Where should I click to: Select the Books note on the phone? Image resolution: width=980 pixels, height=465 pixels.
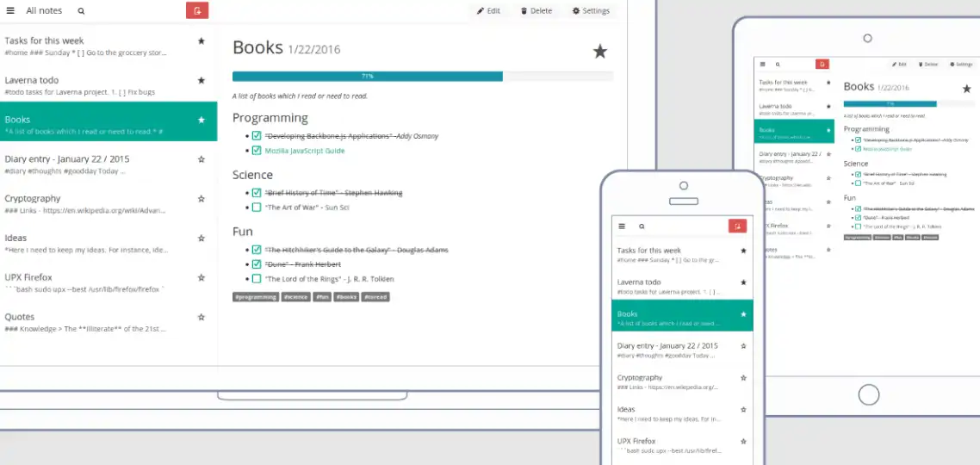click(683, 316)
